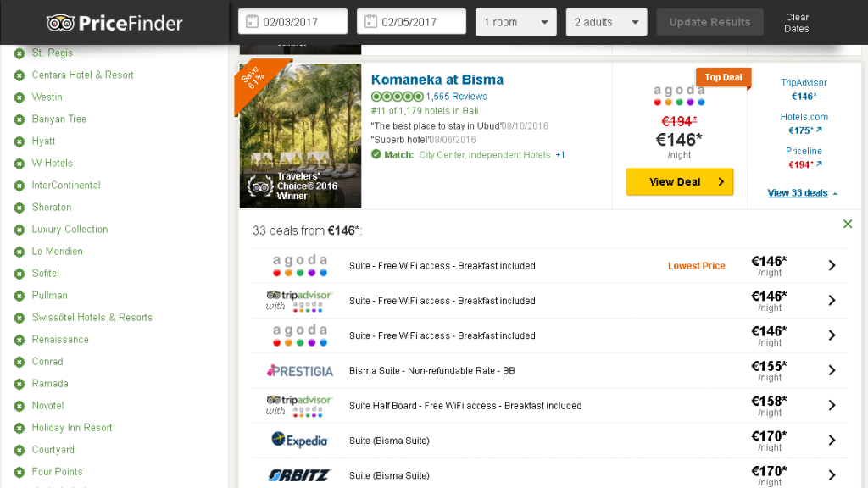
Task: Remove the Luxury Collection brand filter
Action: coord(19,230)
